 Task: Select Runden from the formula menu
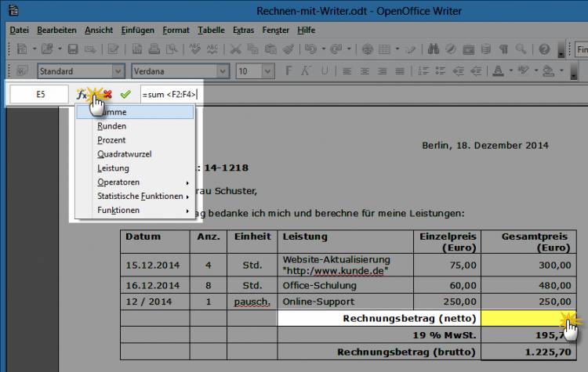point(112,126)
